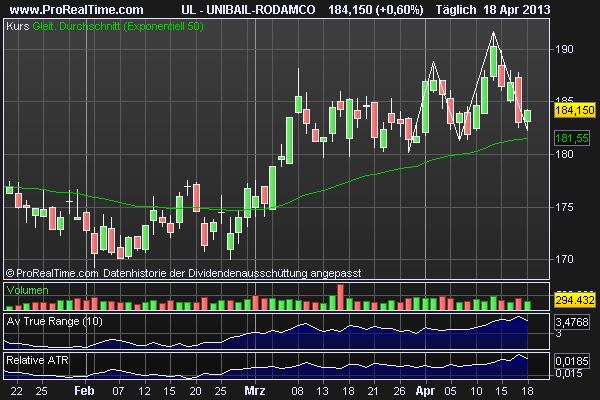Viewport: 600px width, 400px height.
Task: Click the Apr month label on time axis
Action: (426, 391)
